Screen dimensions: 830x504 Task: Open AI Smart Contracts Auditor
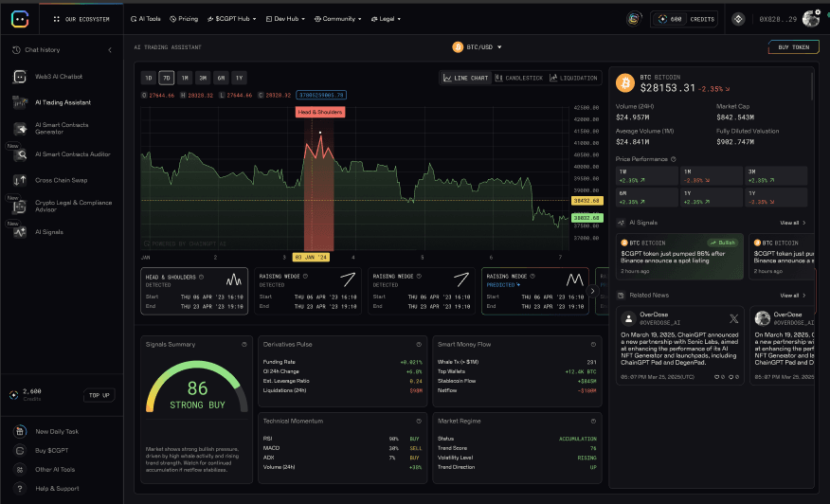62,154
